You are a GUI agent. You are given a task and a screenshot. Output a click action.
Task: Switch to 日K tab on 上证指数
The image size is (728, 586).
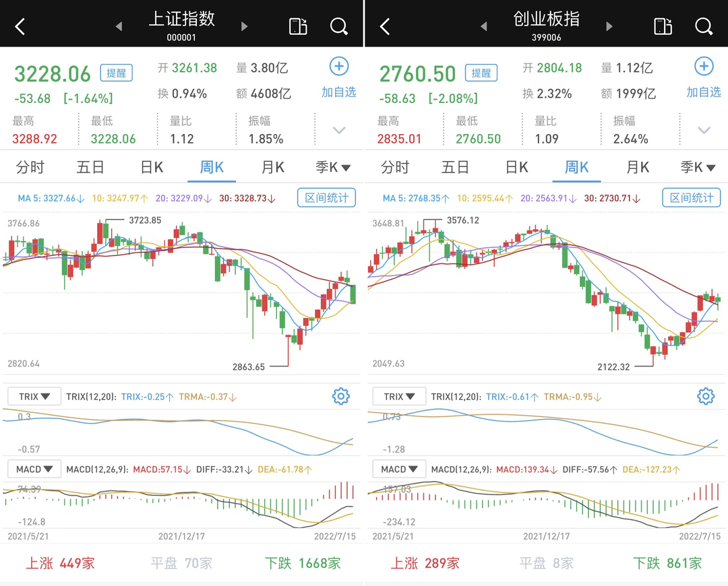[x=152, y=167]
